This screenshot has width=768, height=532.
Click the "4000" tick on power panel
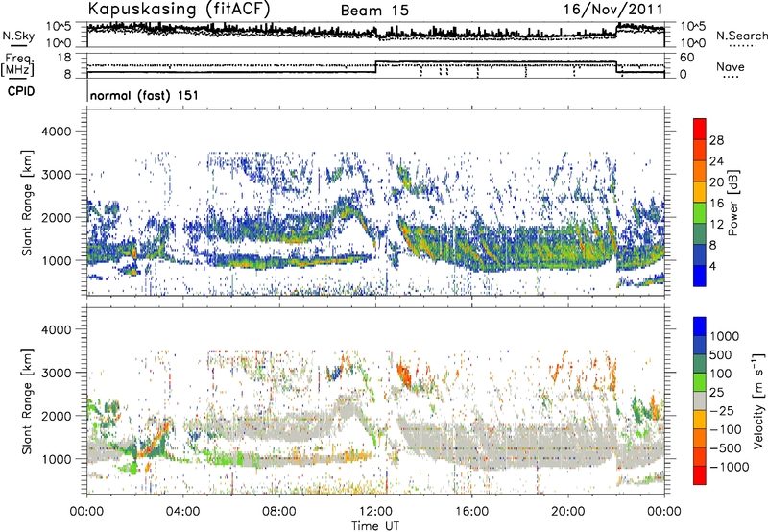click(56, 132)
